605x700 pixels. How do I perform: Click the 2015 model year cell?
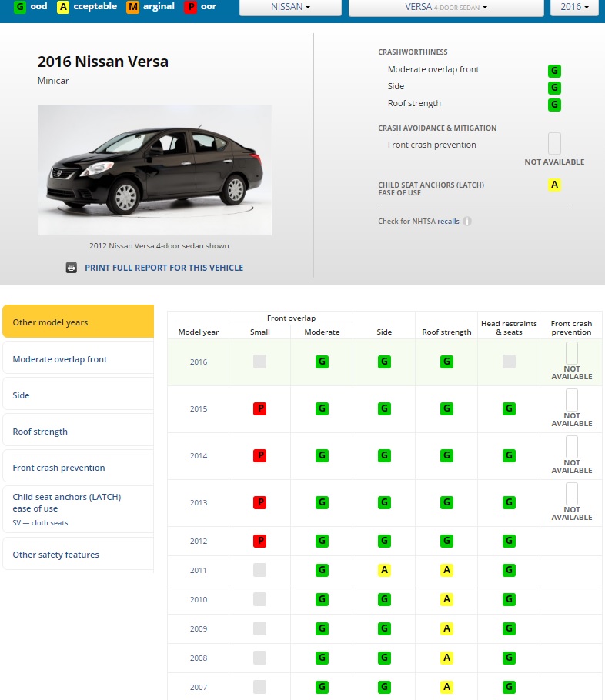click(x=199, y=409)
